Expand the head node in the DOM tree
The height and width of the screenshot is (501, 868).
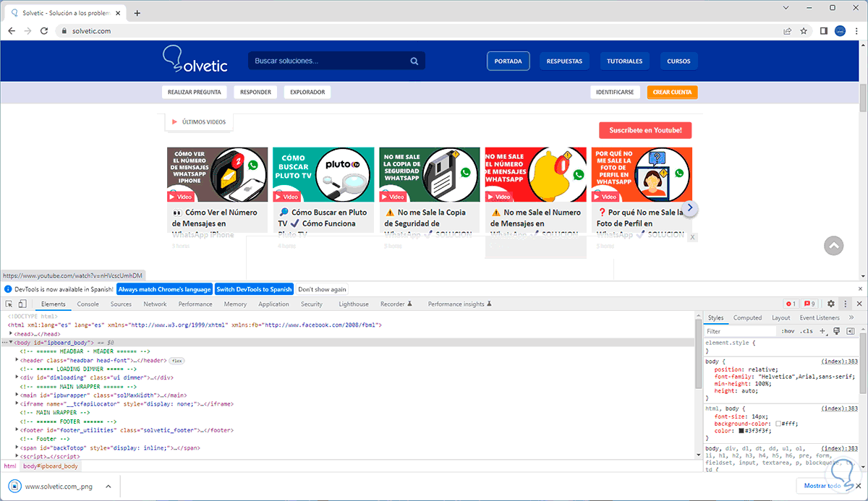click(11, 333)
